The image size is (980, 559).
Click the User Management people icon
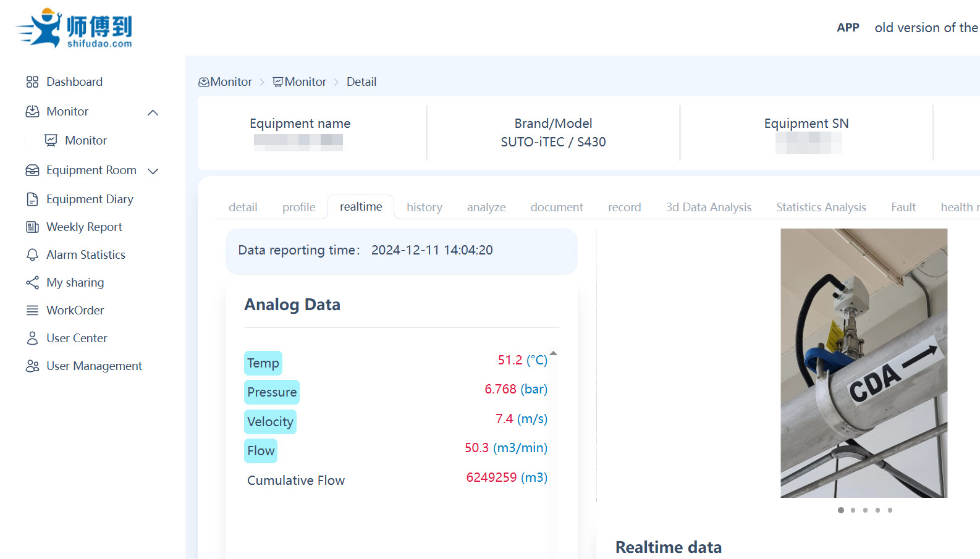(x=32, y=366)
